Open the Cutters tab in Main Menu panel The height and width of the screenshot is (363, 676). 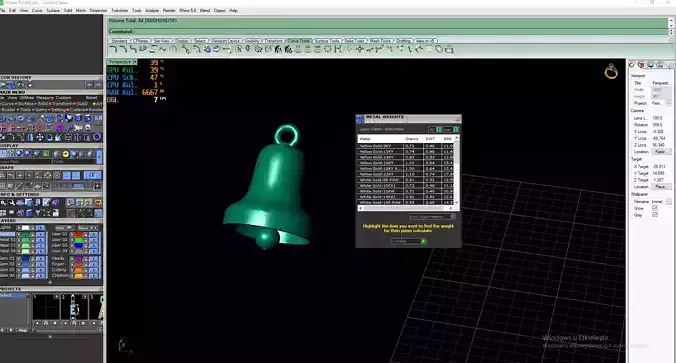[78, 110]
